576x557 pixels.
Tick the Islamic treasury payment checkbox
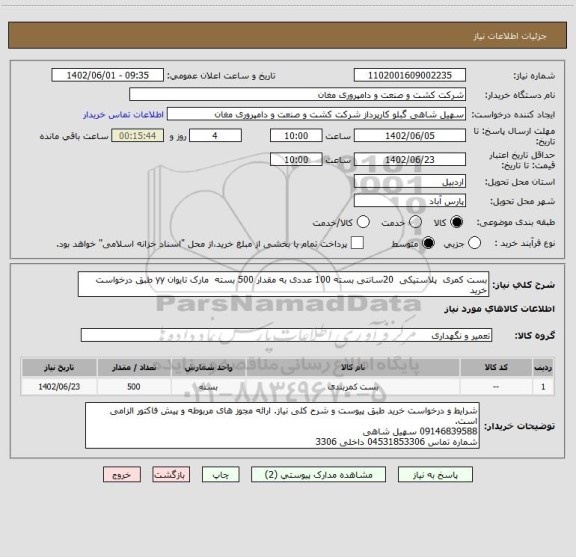[x=357, y=243]
